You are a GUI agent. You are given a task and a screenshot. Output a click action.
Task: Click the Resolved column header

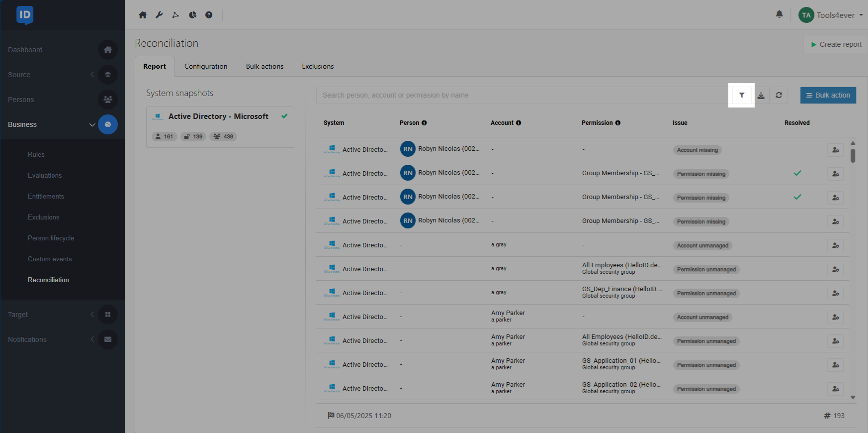point(797,123)
